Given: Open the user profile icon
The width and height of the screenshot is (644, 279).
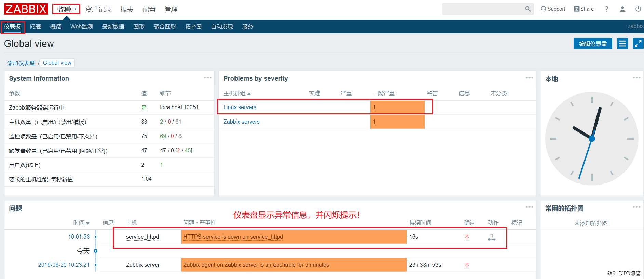Looking at the screenshot, I should pos(622,9).
